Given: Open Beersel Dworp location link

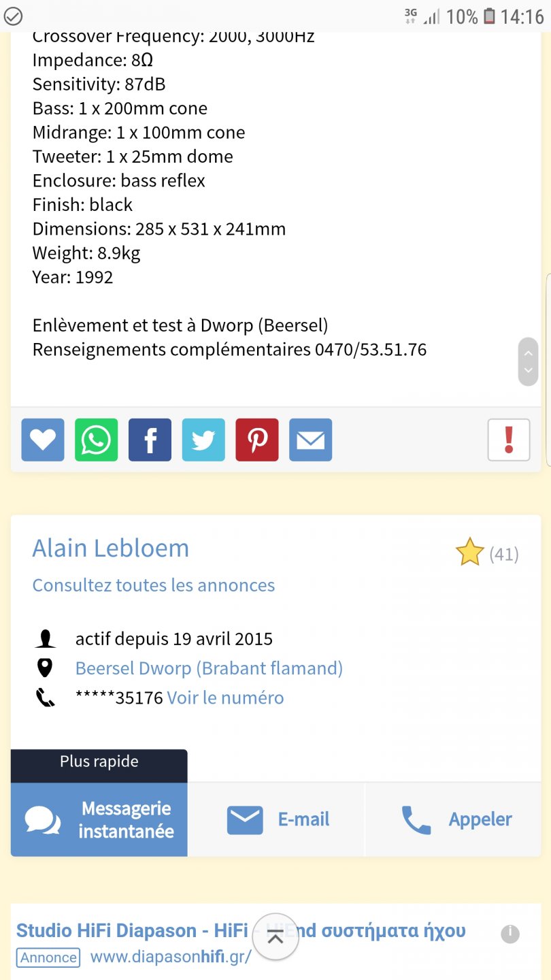Looking at the screenshot, I should click(209, 668).
